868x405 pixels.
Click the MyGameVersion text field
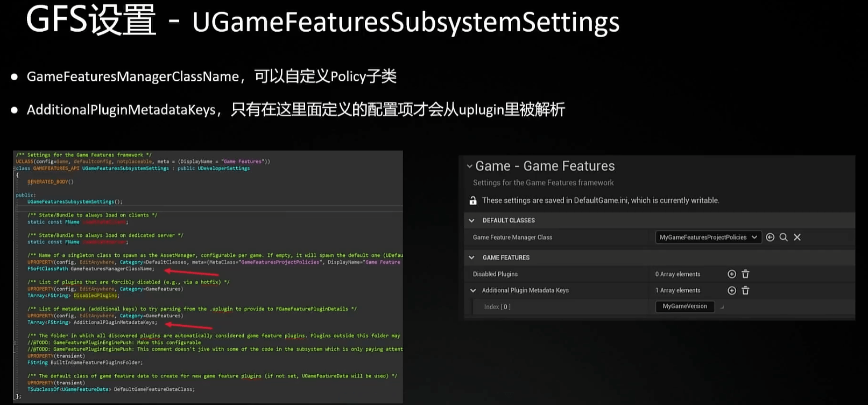point(684,306)
